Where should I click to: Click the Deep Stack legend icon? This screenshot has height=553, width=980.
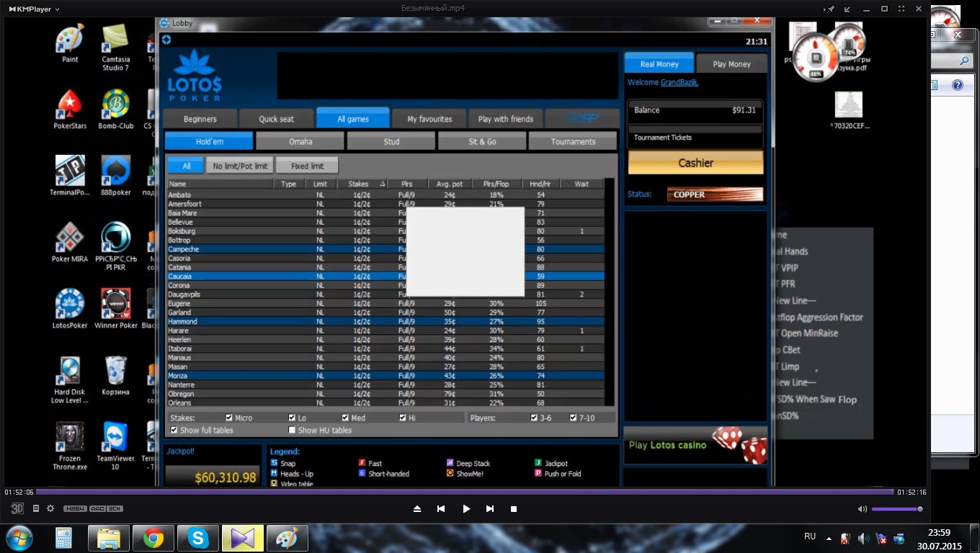tap(450, 463)
